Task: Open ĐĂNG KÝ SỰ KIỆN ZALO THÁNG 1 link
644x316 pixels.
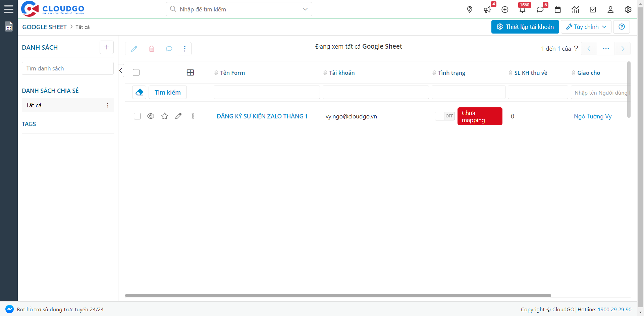Action: pos(262,116)
